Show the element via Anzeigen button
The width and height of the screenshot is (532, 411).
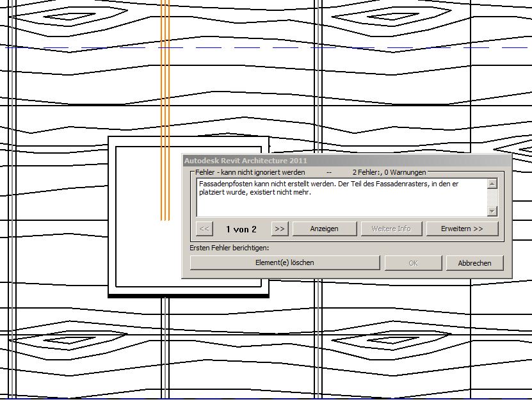click(325, 229)
